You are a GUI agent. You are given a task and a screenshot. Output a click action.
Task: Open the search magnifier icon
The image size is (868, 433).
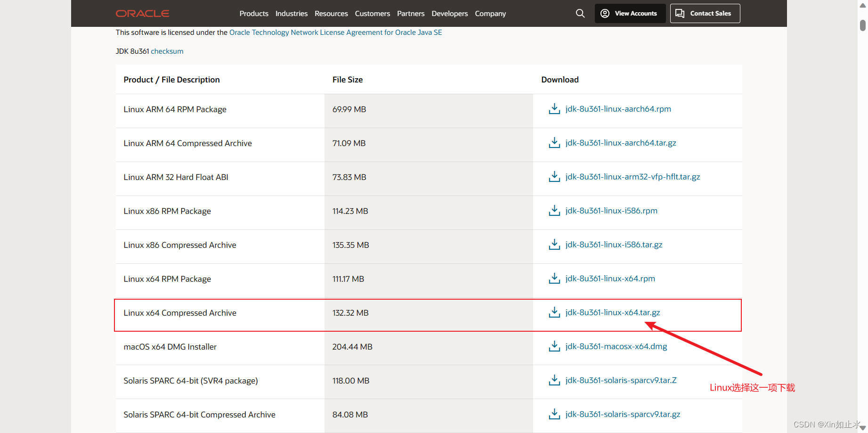tap(580, 14)
